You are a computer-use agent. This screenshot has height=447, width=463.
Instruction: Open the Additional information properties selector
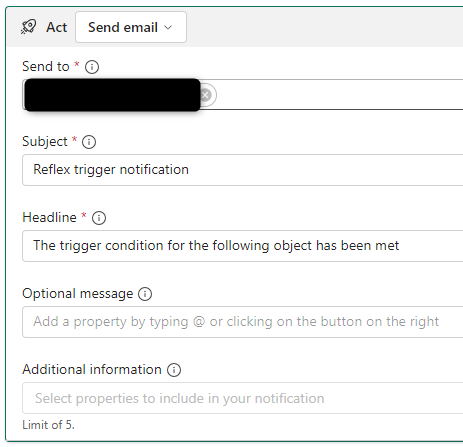click(243, 398)
